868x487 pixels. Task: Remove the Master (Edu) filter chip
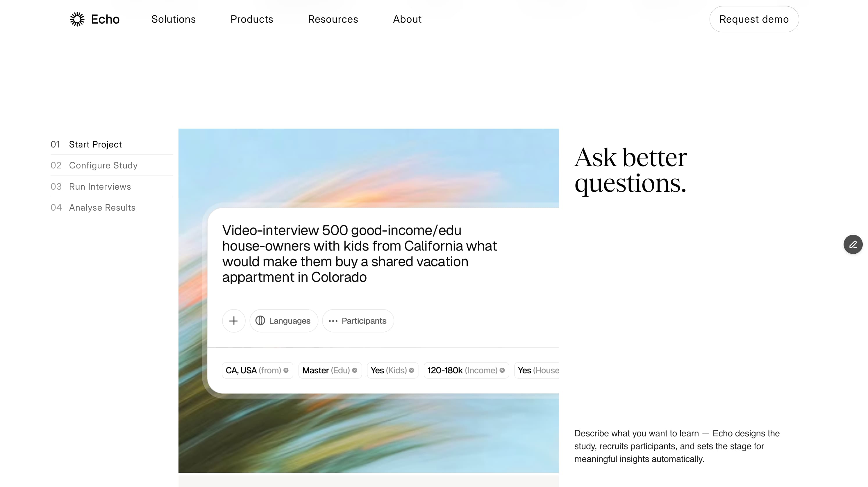point(355,370)
